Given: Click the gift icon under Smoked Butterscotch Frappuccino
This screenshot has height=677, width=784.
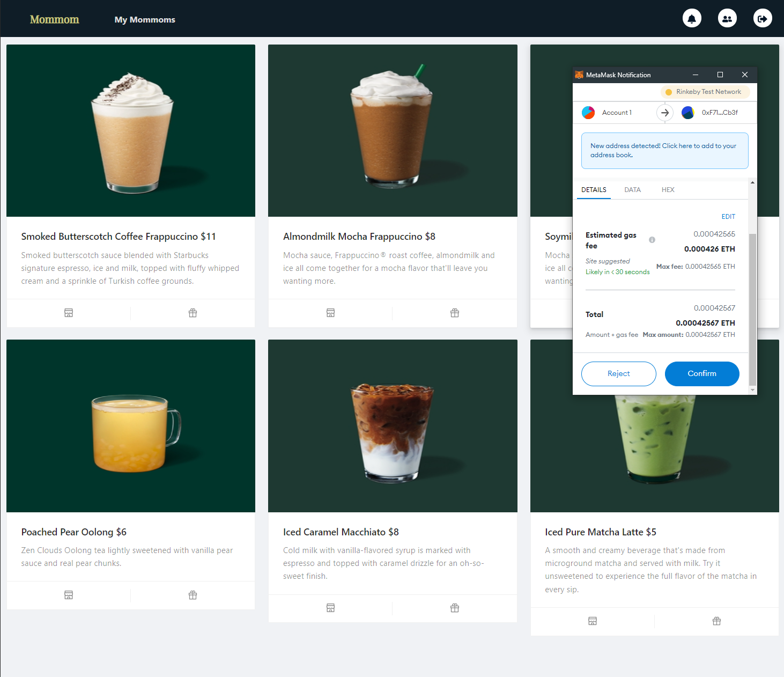Looking at the screenshot, I should pyautogui.click(x=193, y=313).
